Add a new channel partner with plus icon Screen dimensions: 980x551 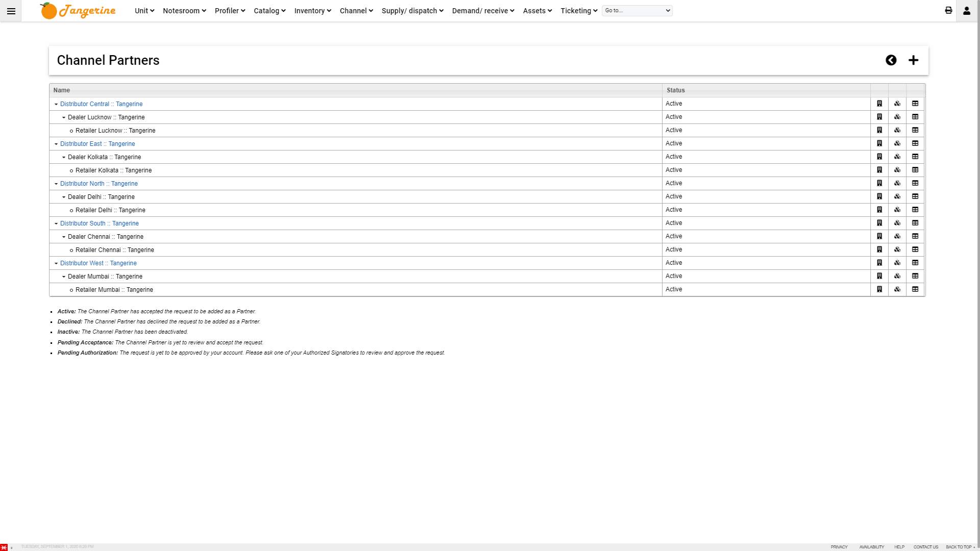pos(914,60)
